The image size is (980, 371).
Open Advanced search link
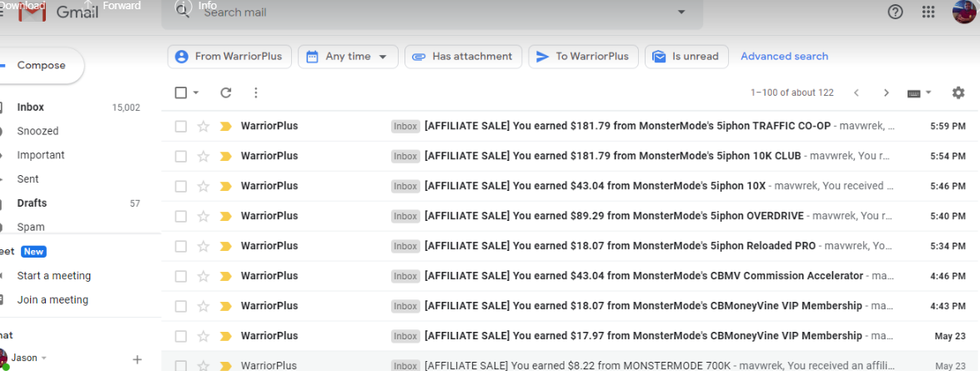click(x=784, y=57)
